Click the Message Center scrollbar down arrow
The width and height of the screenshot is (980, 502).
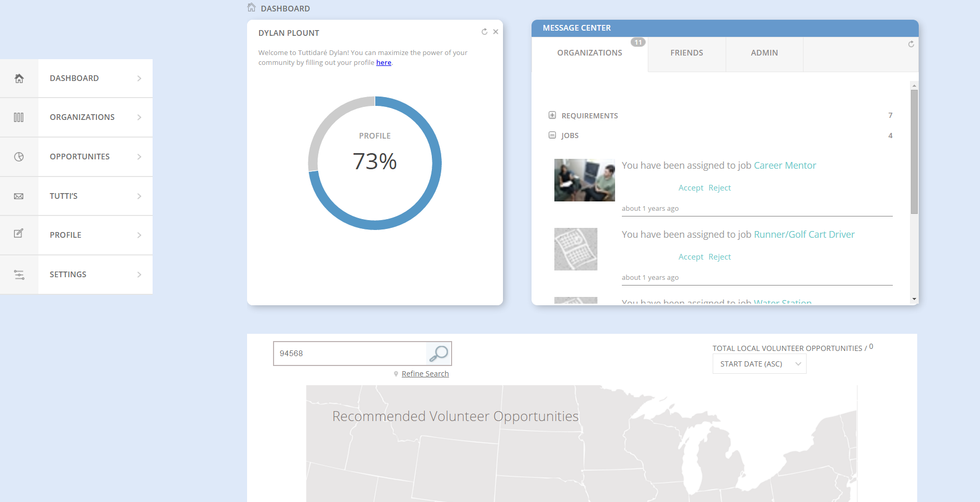(x=914, y=299)
